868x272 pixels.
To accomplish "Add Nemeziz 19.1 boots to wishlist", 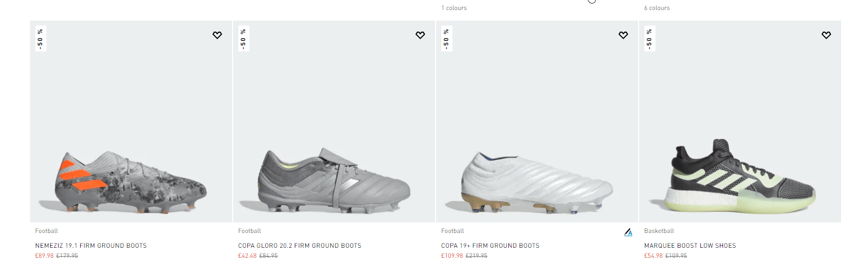I will tap(217, 35).
